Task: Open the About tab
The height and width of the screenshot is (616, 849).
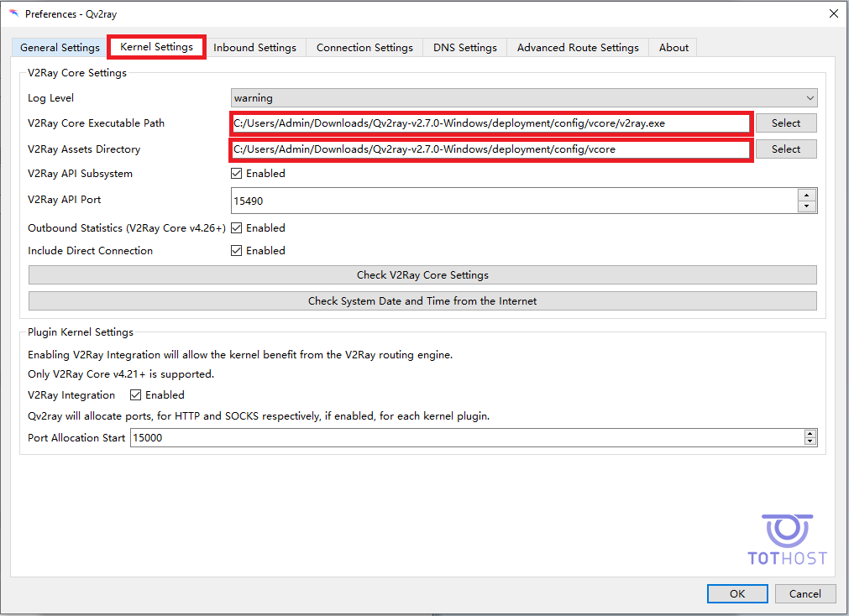Action: click(673, 48)
